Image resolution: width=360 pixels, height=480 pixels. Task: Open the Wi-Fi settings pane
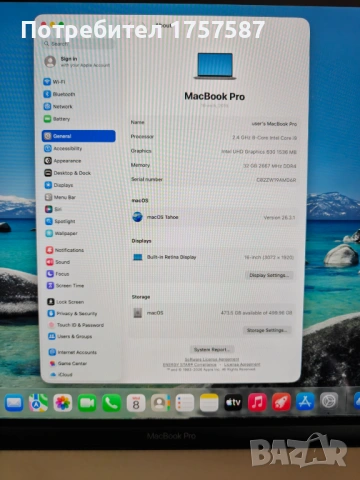pos(54,82)
